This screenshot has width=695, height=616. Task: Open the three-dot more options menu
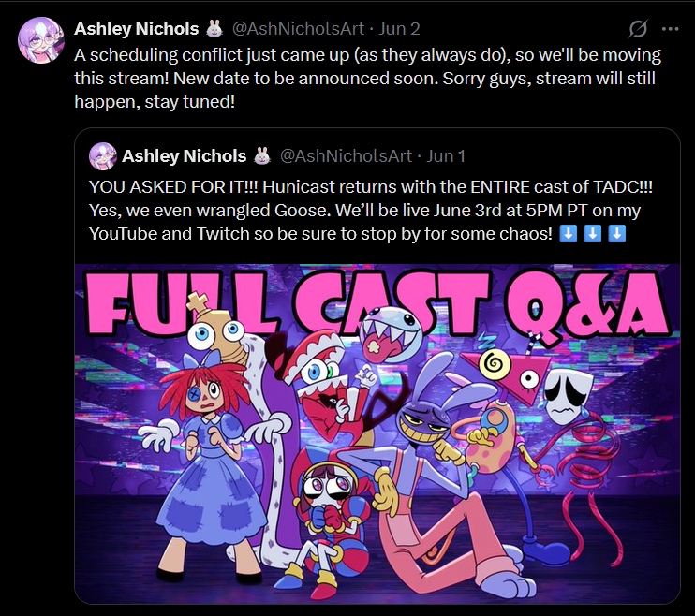(x=671, y=29)
